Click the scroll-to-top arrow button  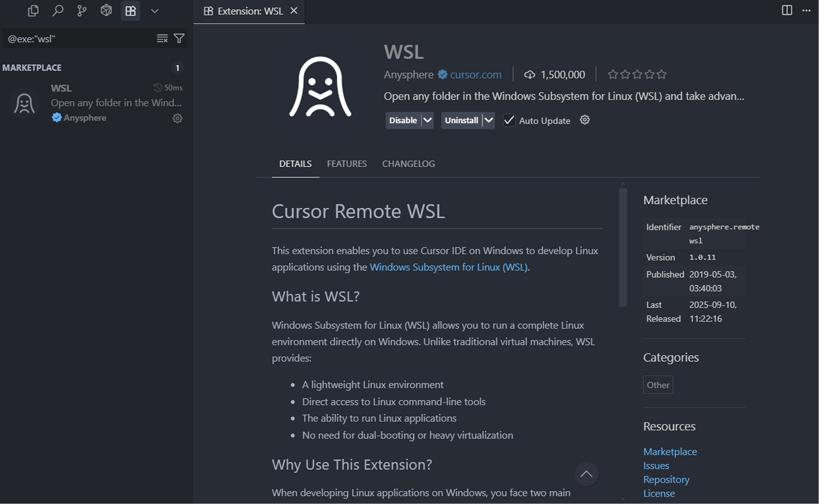click(586, 474)
